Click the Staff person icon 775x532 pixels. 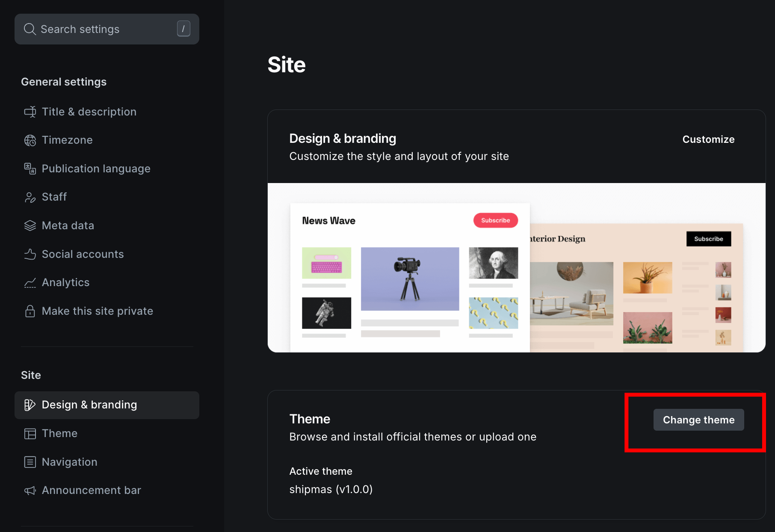click(x=30, y=197)
